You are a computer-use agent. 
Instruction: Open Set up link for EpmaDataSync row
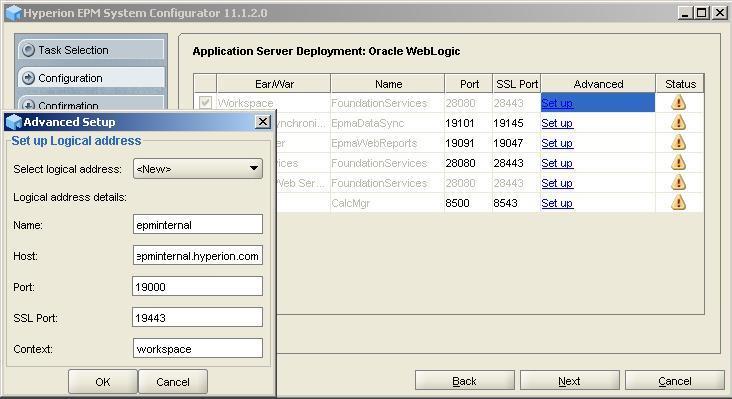tap(557, 123)
